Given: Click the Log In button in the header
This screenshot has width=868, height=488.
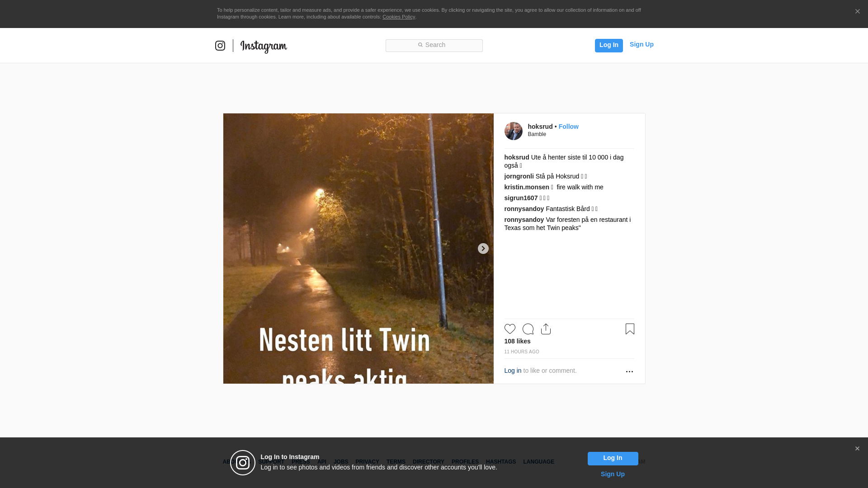Looking at the screenshot, I should [609, 45].
